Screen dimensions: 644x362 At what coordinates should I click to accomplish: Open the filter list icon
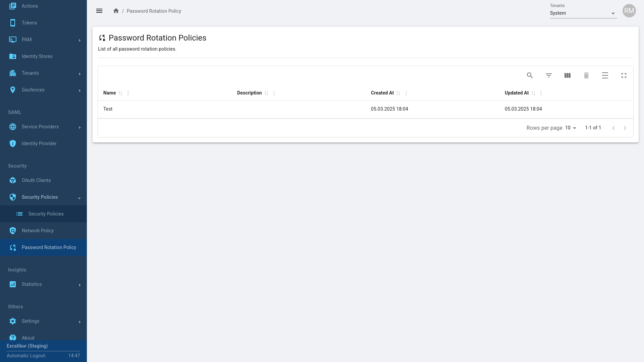point(548,75)
